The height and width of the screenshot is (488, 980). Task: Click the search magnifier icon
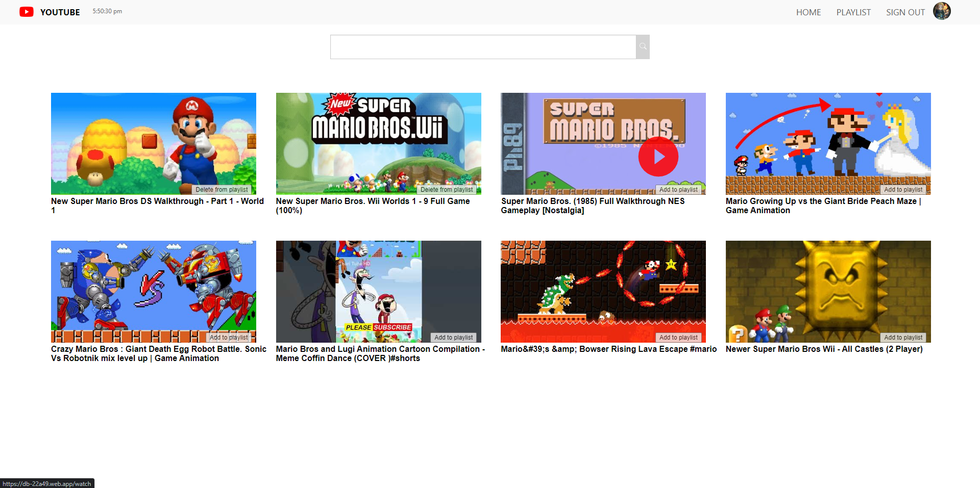click(643, 46)
